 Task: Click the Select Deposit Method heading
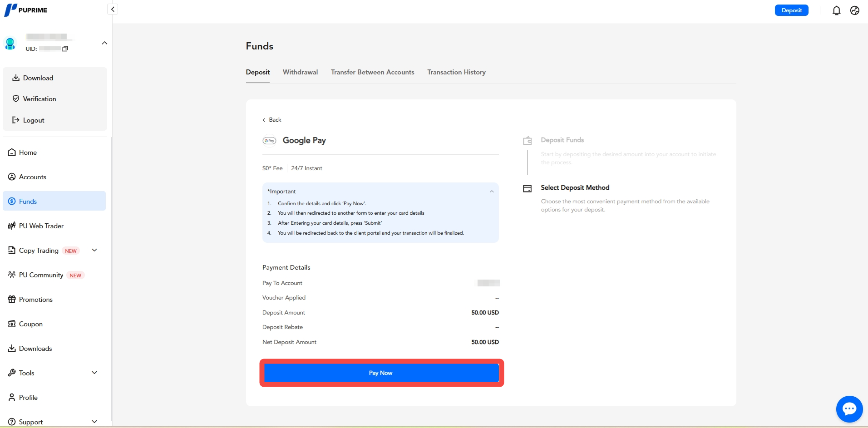(575, 187)
